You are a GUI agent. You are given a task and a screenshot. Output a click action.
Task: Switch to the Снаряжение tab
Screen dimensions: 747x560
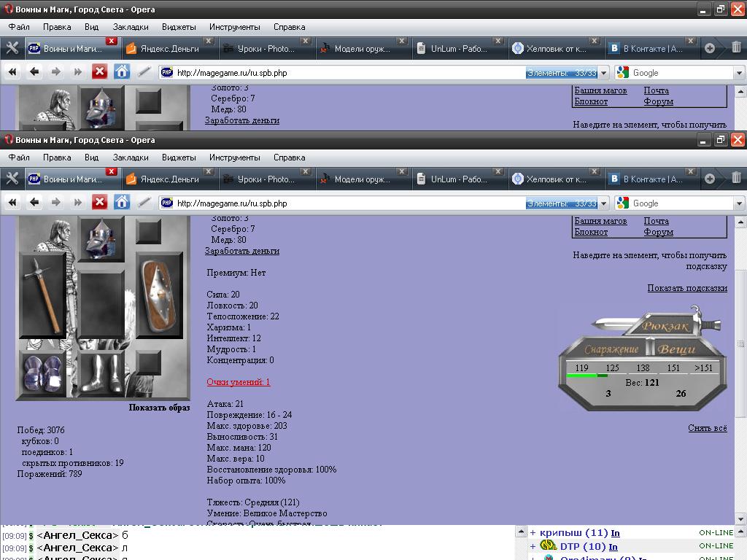(x=611, y=350)
